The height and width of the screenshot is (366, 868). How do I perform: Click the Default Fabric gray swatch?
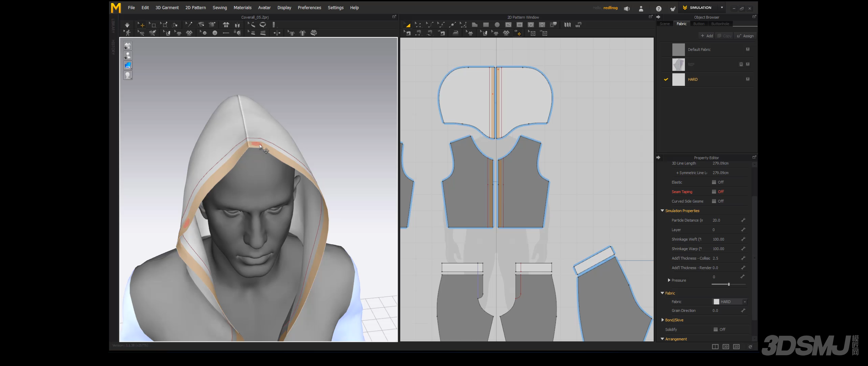pos(678,49)
